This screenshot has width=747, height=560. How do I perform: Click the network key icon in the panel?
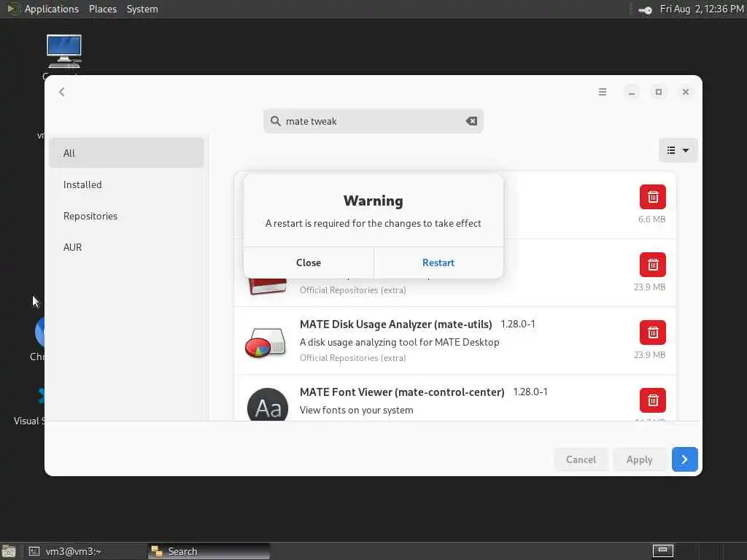[645, 9]
